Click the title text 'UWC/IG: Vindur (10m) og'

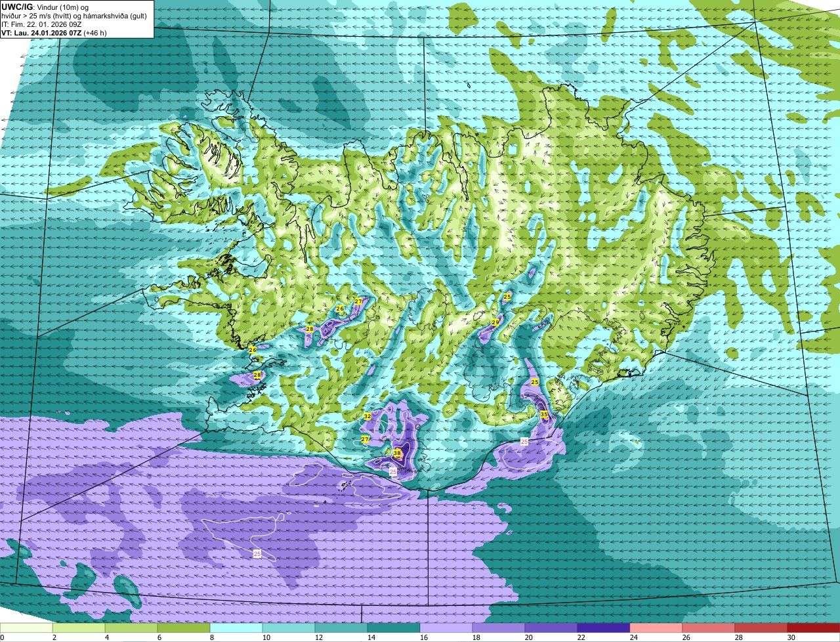(x=45, y=7)
